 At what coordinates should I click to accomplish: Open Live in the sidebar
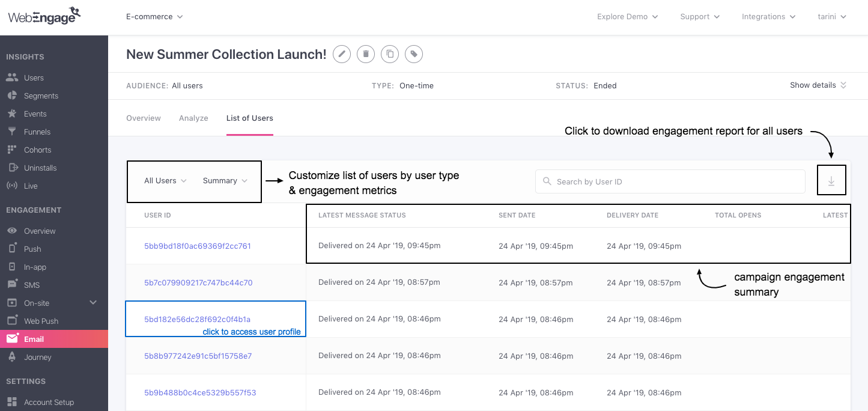point(31,186)
